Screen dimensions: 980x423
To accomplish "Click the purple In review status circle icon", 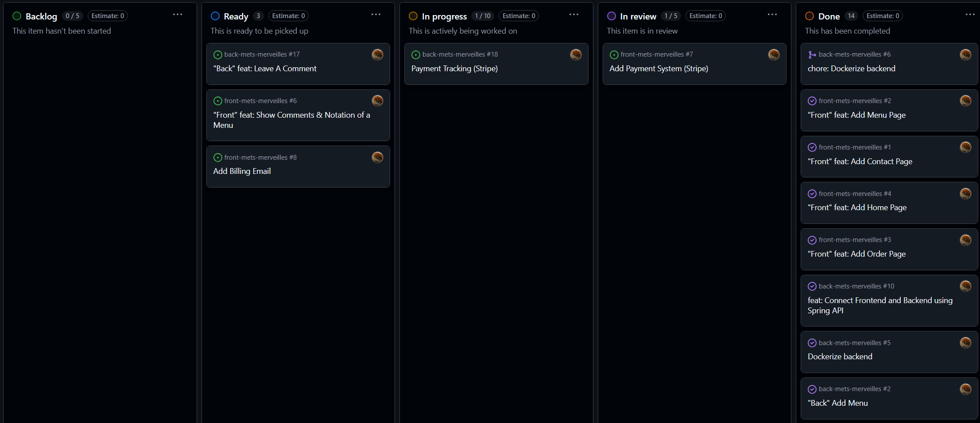I will 612,16.
